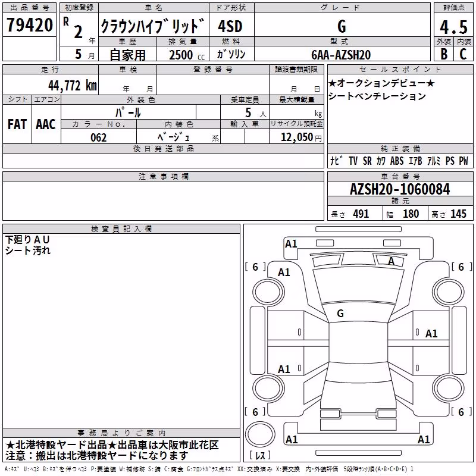Select the SR sunroof equipment code

tap(367, 161)
